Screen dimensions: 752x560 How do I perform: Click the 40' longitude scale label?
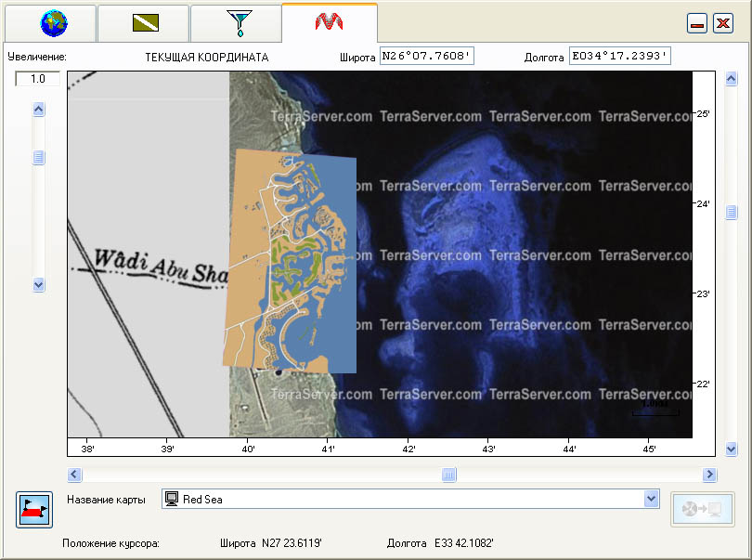[248, 449]
